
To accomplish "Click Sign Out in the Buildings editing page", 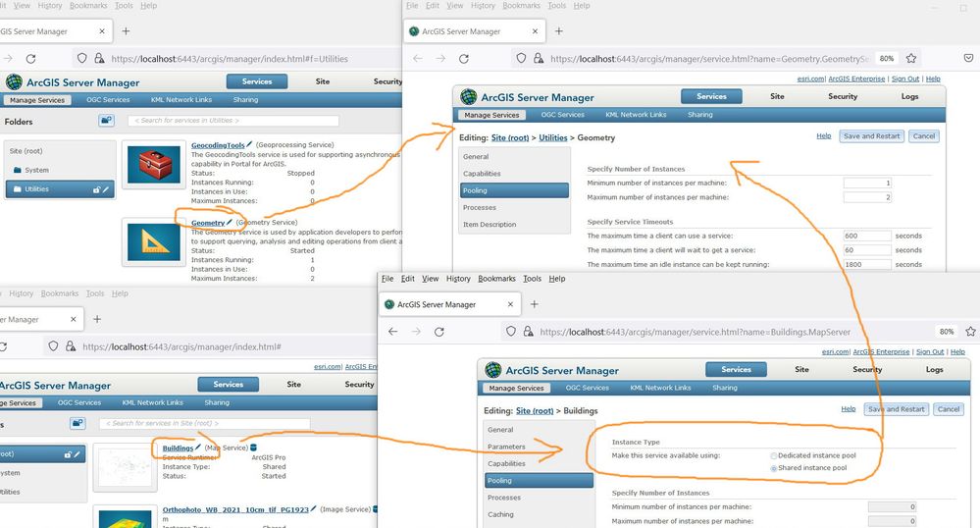I will pyautogui.click(x=929, y=352).
